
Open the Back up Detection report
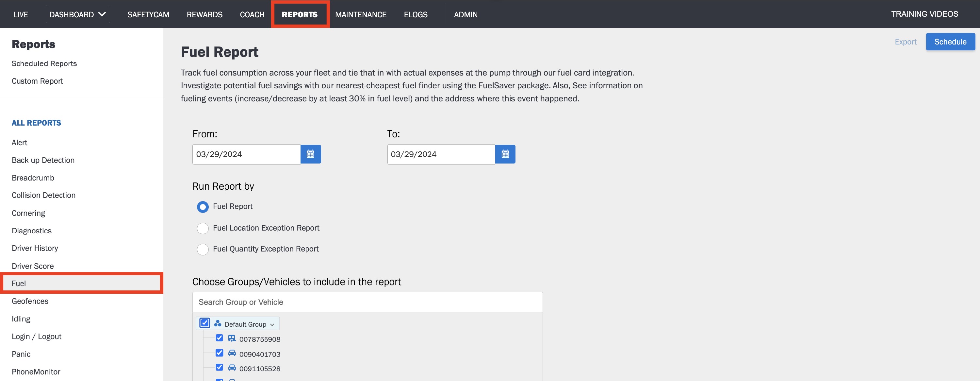[43, 160]
